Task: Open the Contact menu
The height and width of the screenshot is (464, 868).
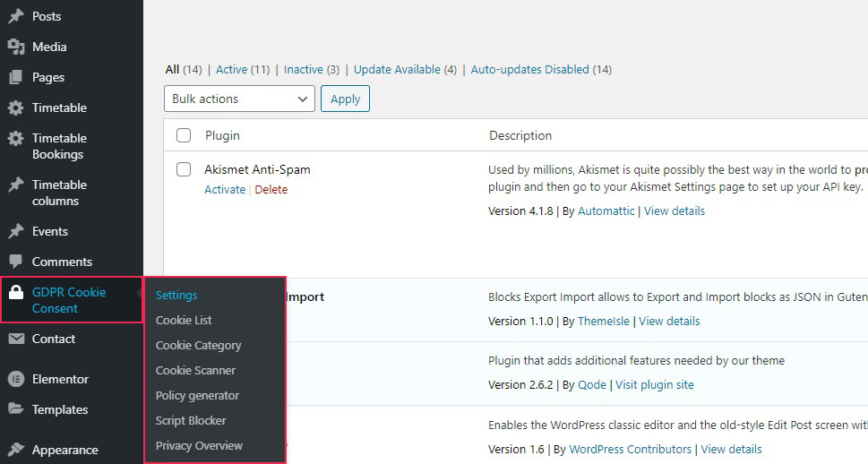Action: point(53,339)
